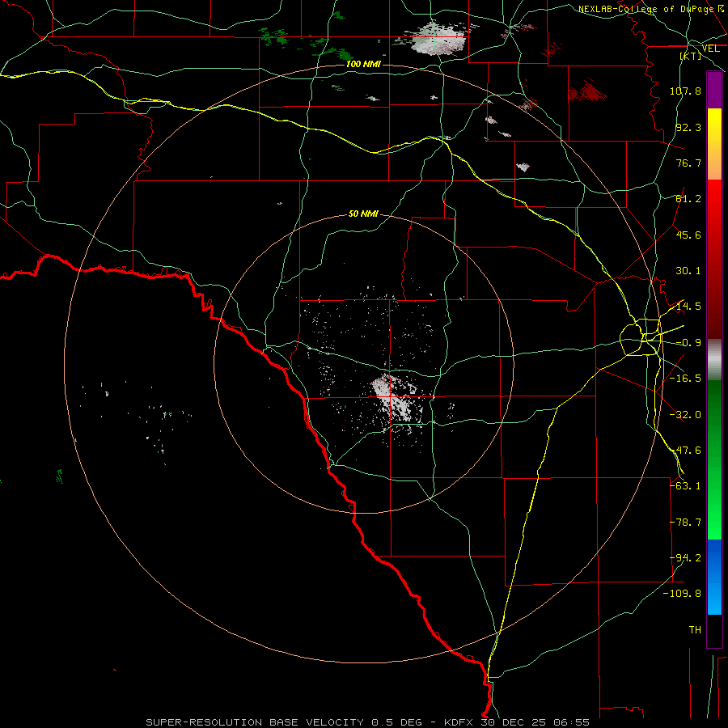The height and width of the screenshot is (728, 728).
Task: Pick the yellow-orange gradient segment of the color bar
Action: click(714, 144)
